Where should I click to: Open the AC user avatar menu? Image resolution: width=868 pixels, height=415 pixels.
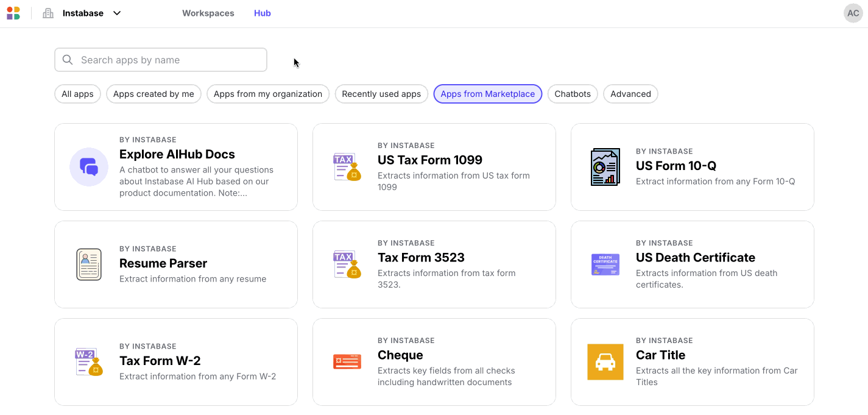(853, 13)
